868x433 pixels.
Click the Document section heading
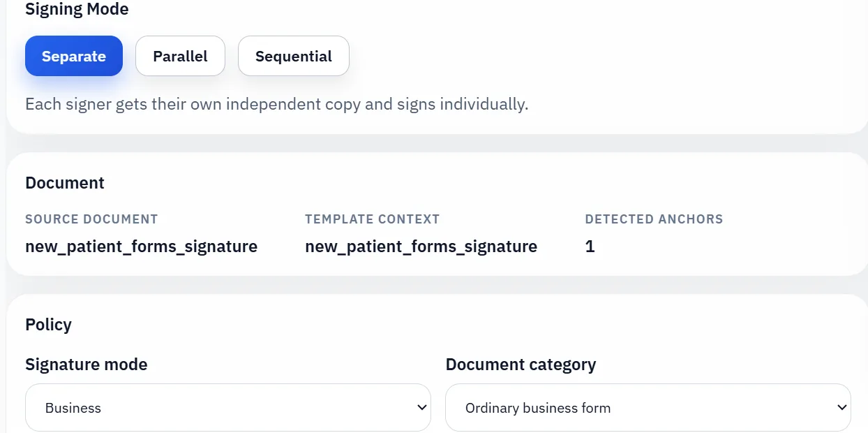tap(65, 183)
